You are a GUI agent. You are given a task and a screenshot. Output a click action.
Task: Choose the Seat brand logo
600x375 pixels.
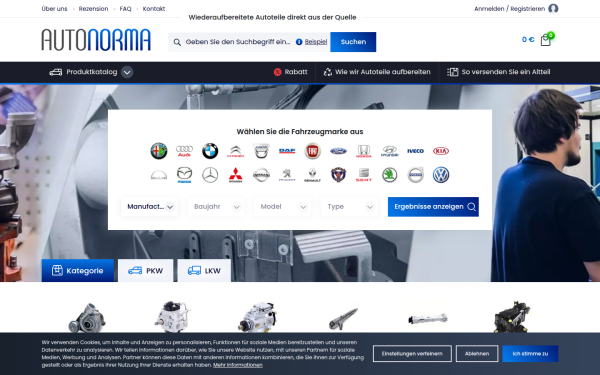364,175
